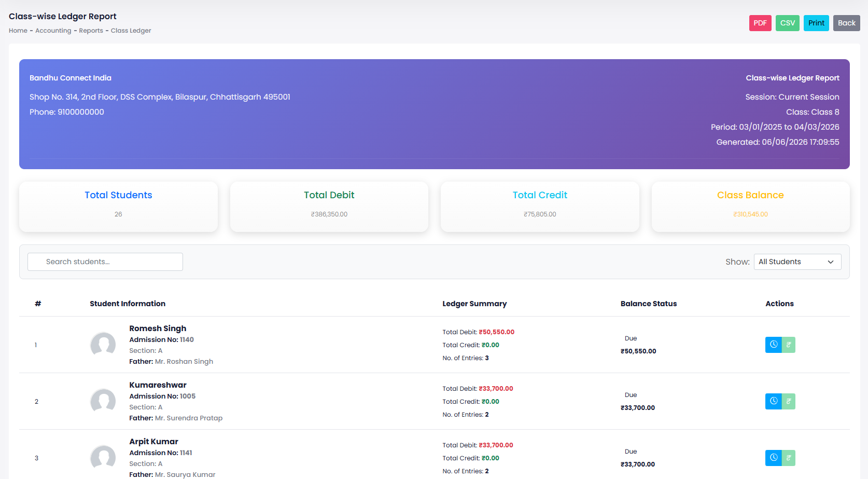The width and height of the screenshot is (868, 479).
Task: Click Class Ledger breadcrumb
Action: 131,31
